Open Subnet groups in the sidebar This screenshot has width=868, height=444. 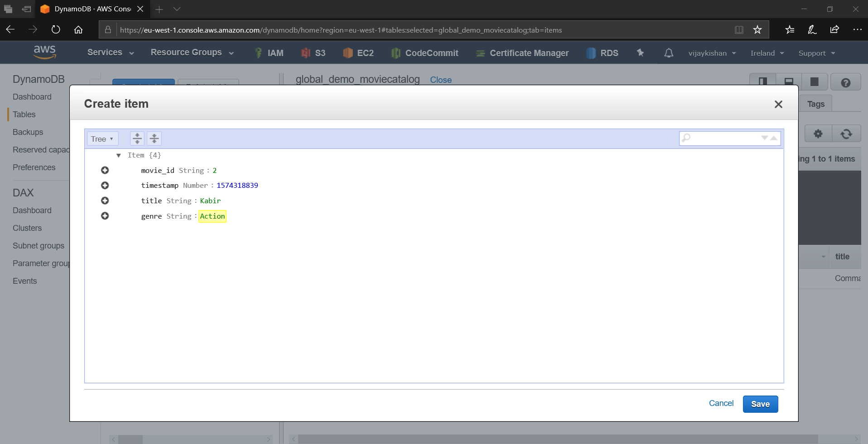pos(39,246)
